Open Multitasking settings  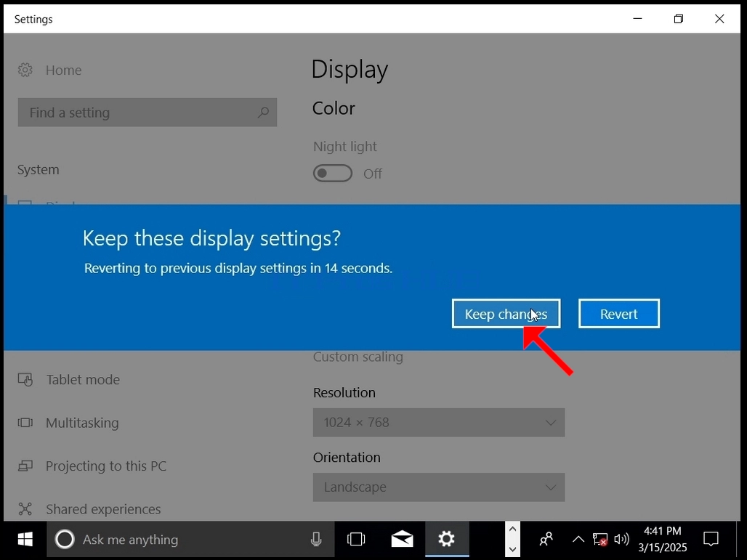(x=82, y=423)
